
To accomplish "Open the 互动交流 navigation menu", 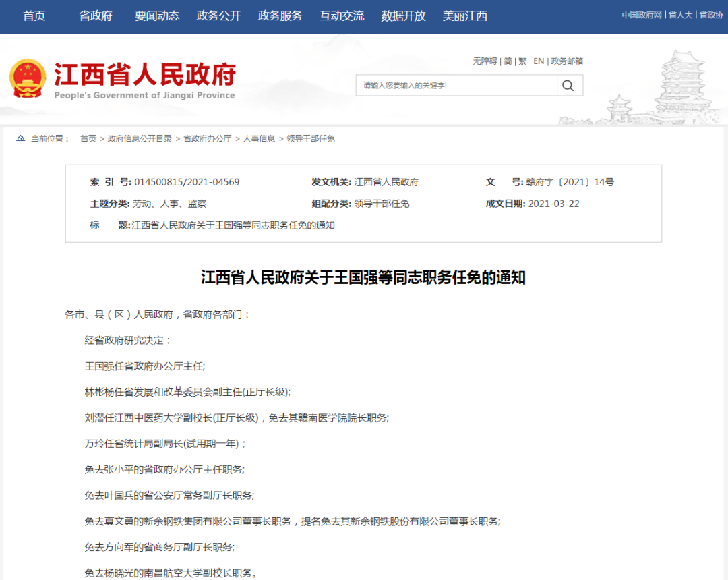I will click(x=342, y=16).
